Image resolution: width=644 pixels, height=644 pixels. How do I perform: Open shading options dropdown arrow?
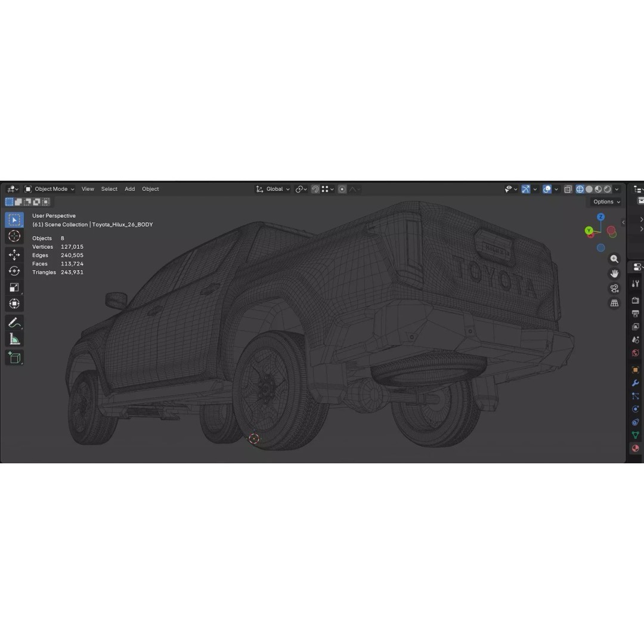(x=617, y=190)
